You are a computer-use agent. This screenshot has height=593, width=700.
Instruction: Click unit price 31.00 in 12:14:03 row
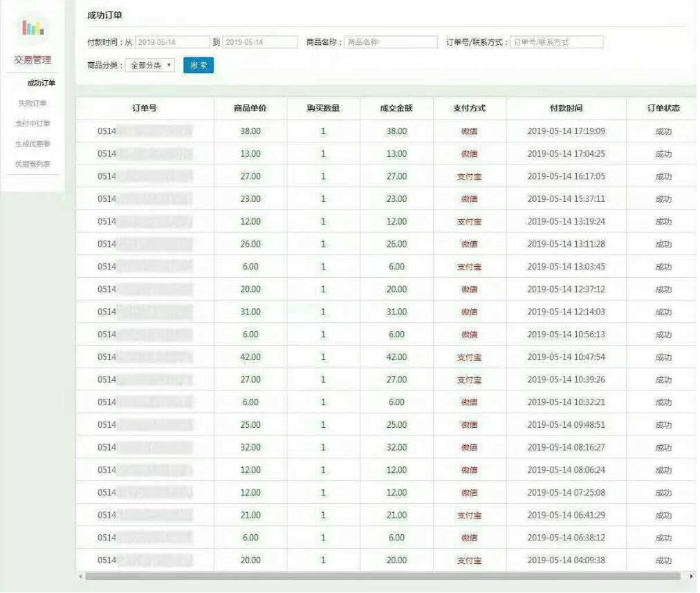click(x=250, y=312)
